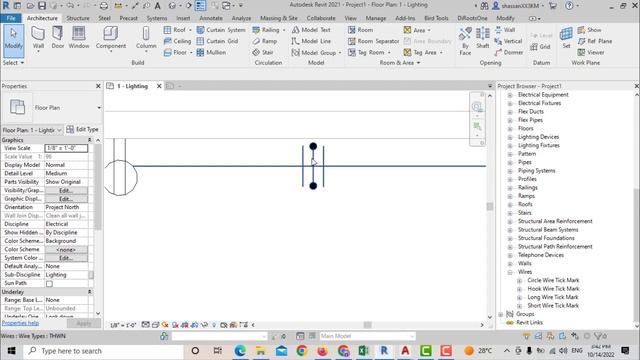Click the Save icon in quick access toolbar
The height and width of the screenshot is (360, 640).
42,6
